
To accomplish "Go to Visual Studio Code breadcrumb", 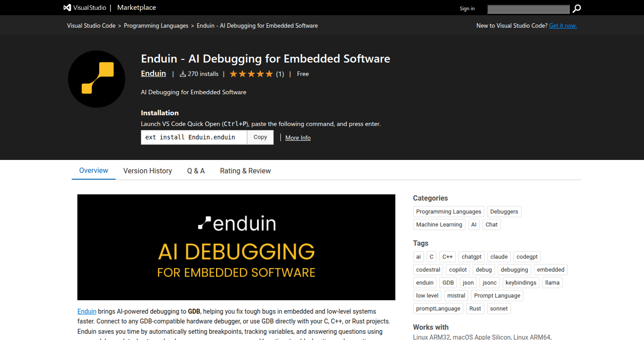I will [x=91, y=26].
